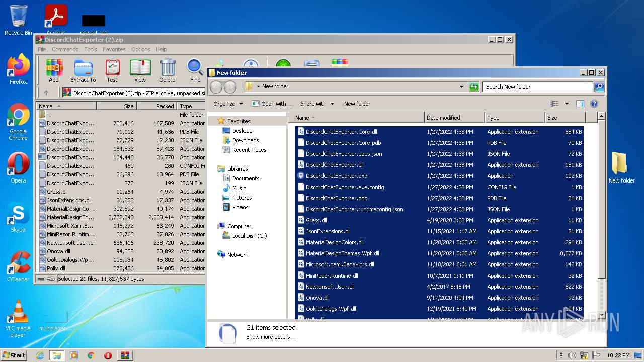644x362 pixels.
Task: Click the Explorer Back navigation button
Action: pos(216,87)
